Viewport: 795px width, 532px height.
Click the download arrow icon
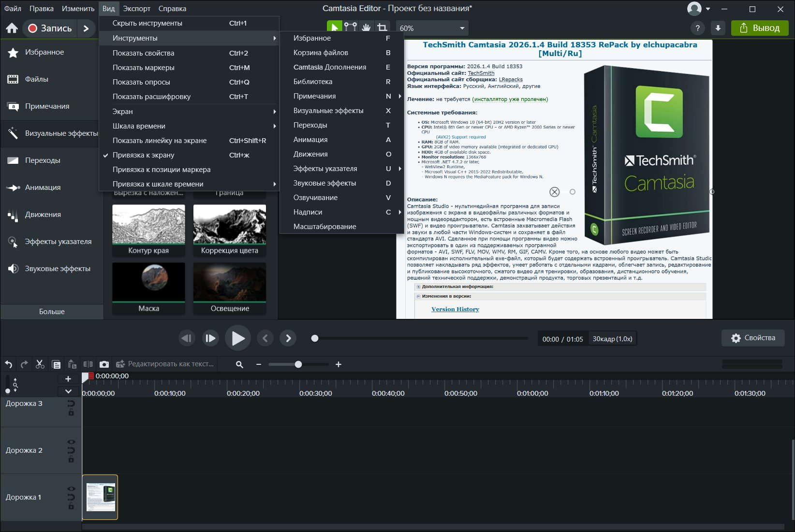(718, 29)
